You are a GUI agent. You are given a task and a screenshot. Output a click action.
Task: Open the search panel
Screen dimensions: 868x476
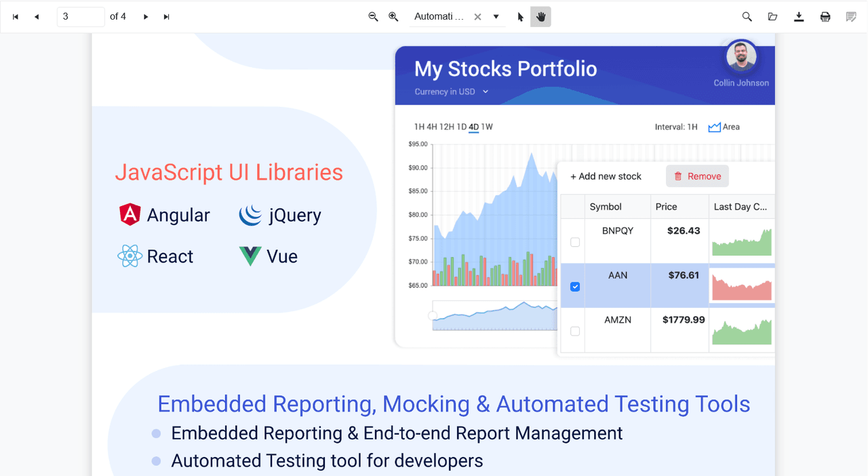point(747,17)
